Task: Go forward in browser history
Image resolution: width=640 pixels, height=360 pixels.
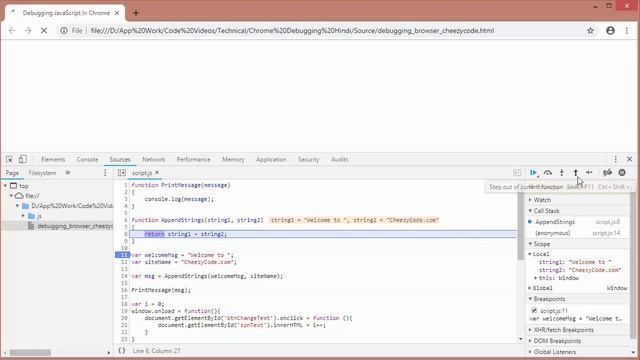Action: coord(28,31)
